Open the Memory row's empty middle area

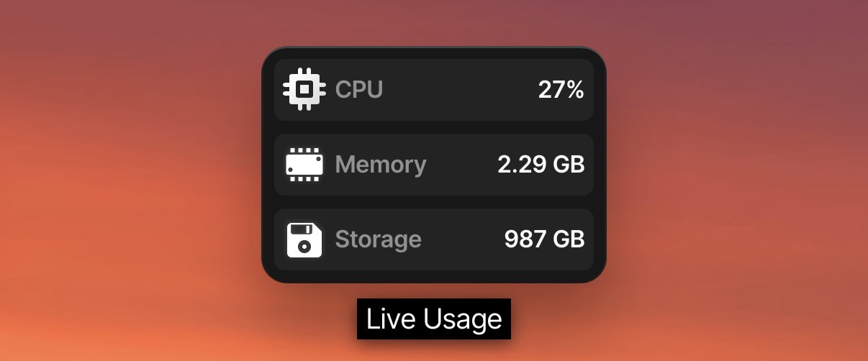point(462,165)
